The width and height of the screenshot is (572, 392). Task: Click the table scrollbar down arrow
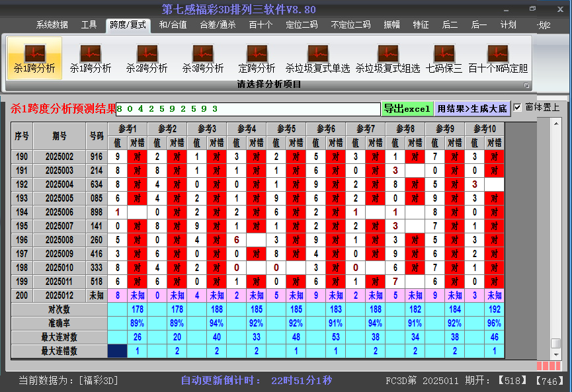coord(556,354)
